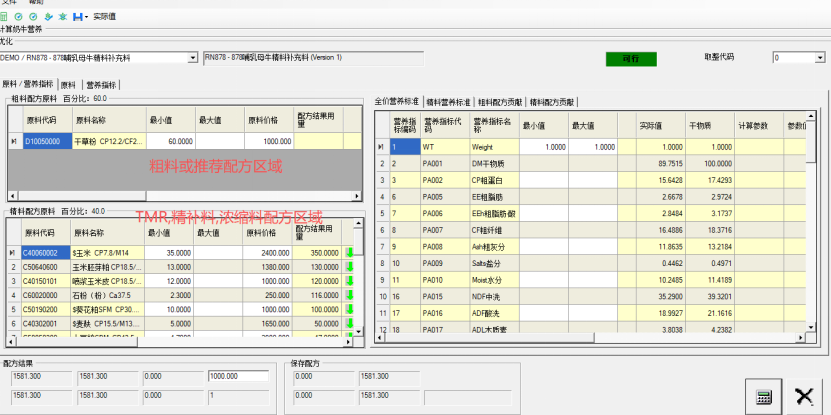Click the second circular check toolbar icon
This screenshot has width=831, height=415.
click(33, 16)
